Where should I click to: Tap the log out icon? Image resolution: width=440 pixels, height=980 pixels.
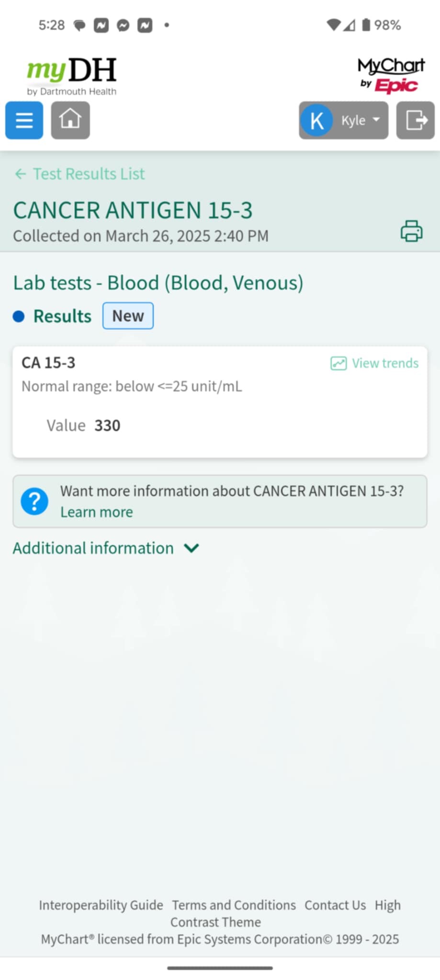tap(415, 120)
